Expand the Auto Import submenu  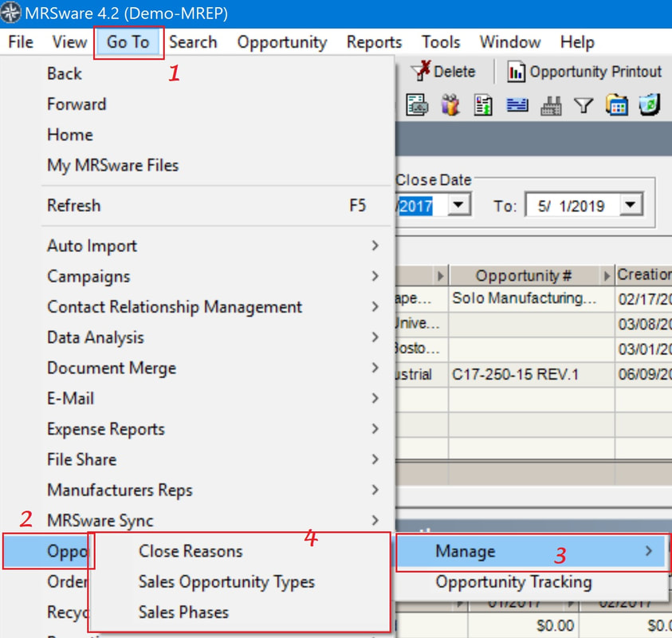coord(197,246)
